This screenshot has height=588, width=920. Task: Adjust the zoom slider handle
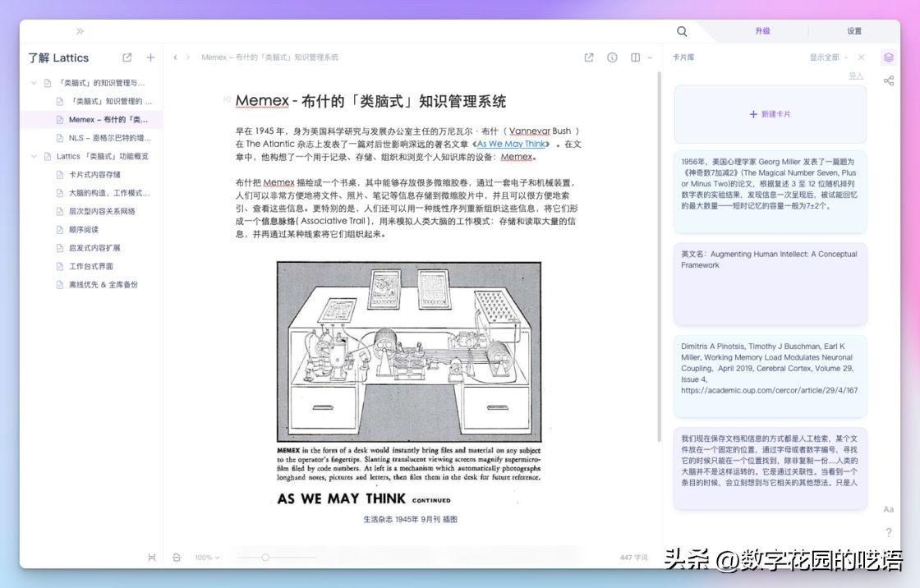pos(265,558)
